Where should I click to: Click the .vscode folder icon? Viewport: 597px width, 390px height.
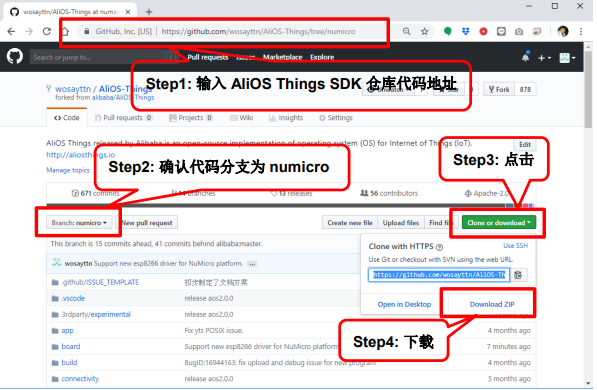pos(55,299)
